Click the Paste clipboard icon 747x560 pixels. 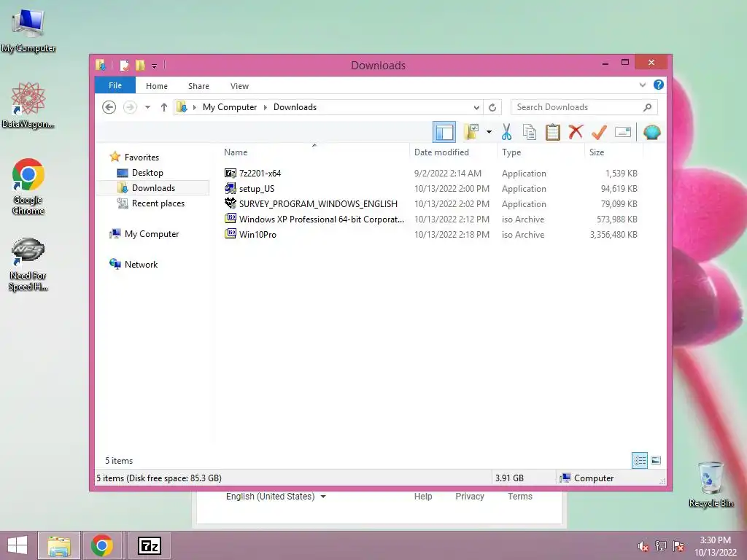coord(553,132)
